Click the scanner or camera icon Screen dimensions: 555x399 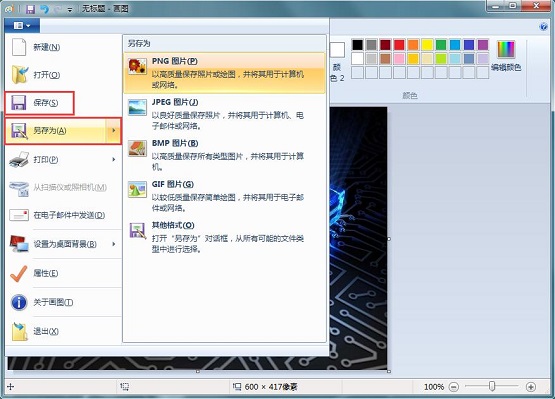click(19, 188)
